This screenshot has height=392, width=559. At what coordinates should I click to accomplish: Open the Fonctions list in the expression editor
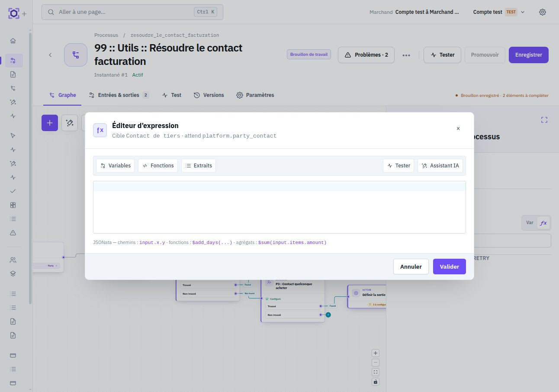(158, 166)
